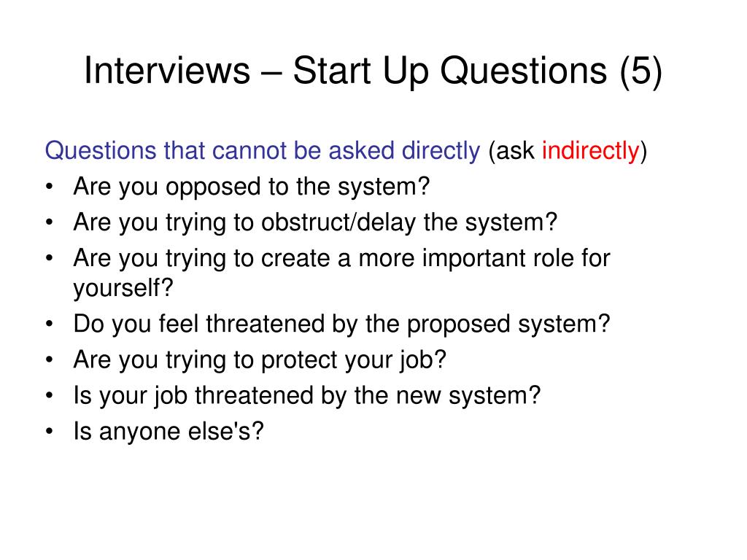
Task: Select bullet Are you trying to protect job
Action: (260, 360)
